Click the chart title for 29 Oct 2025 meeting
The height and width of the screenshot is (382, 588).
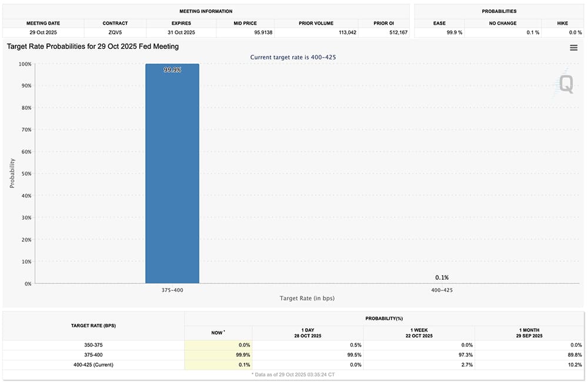tap(93, 46)
